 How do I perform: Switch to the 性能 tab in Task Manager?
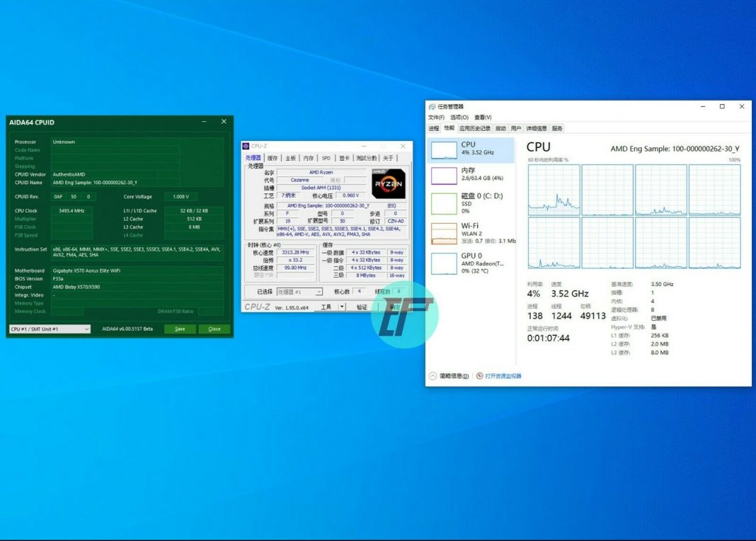click(x=449, y=127)
